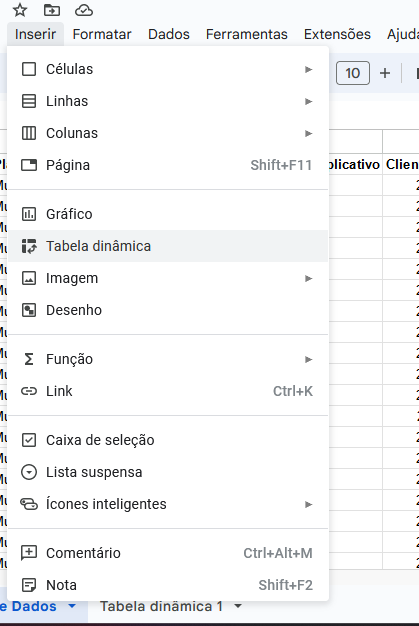Expand the Ícones inteligentes submenu arrow

[308, 504]
